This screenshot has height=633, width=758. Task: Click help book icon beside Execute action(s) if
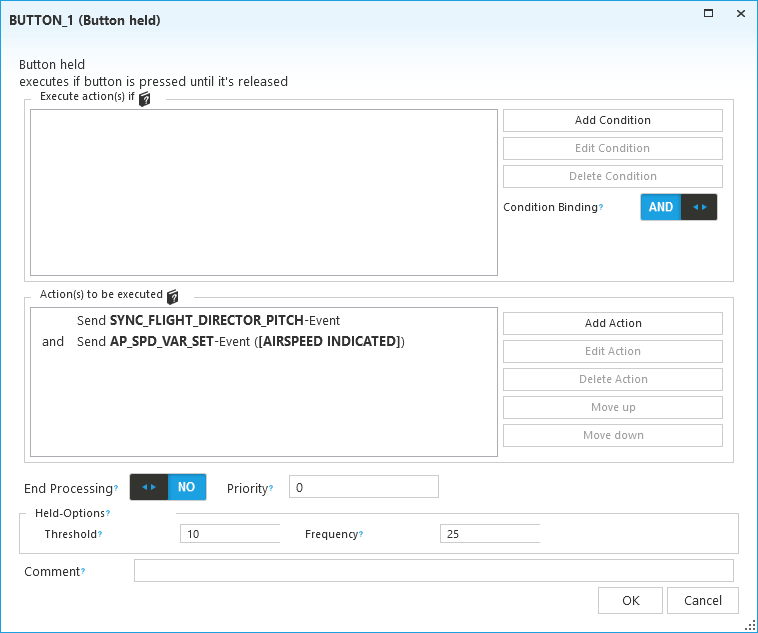coord(145,99)
